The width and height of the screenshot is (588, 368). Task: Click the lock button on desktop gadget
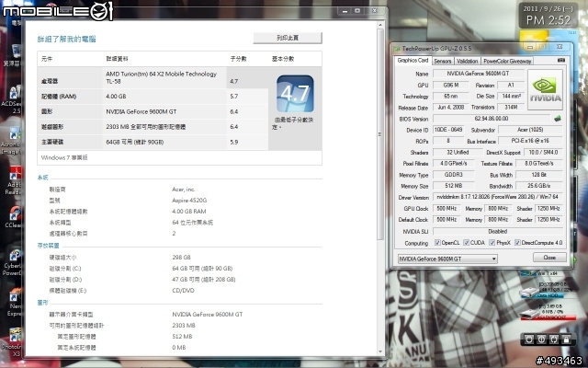(566, 339)
